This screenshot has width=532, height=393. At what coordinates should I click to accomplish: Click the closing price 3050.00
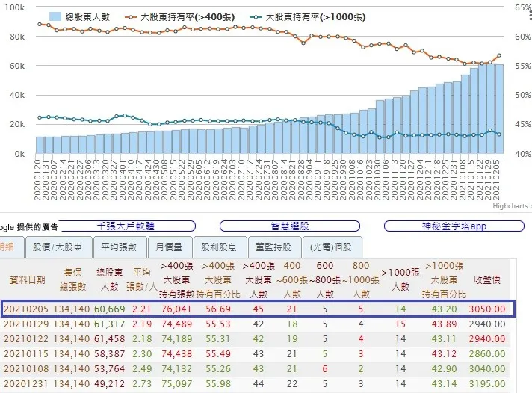[x=487, y=309]
